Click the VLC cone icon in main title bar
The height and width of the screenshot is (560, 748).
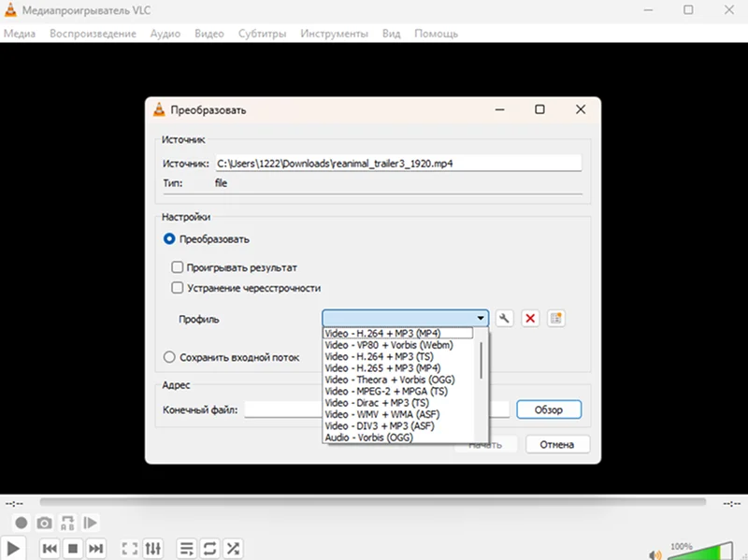(10, 10)
